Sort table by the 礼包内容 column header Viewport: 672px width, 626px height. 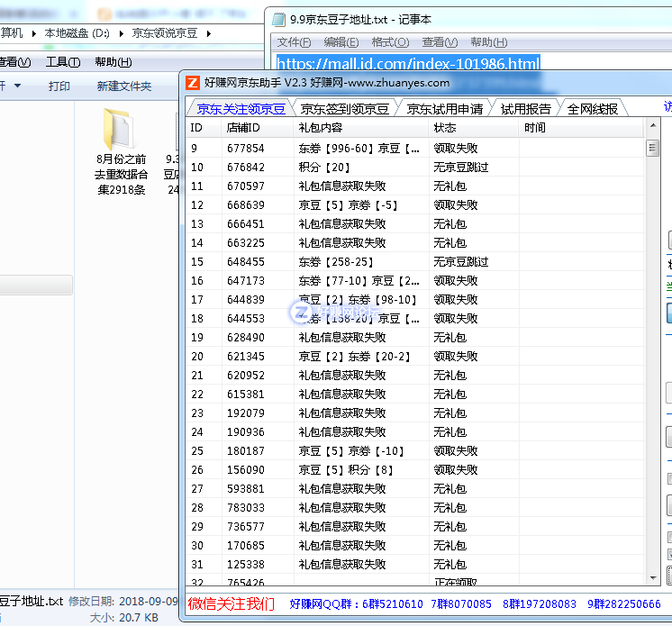coord(361,128)
